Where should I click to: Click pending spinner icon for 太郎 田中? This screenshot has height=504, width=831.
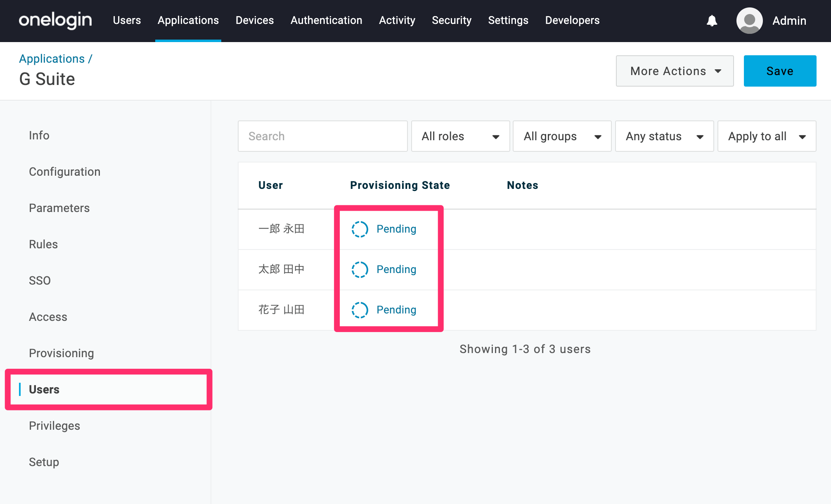[360, 269]
